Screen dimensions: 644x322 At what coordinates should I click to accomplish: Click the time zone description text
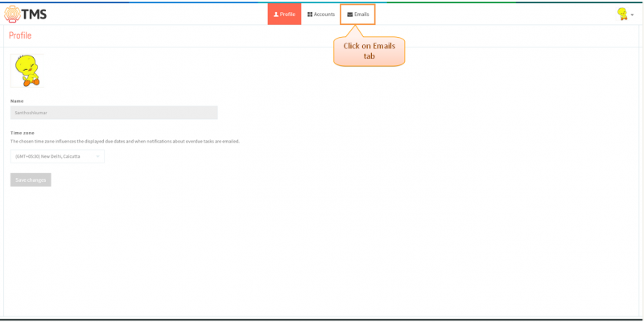[x=125, y=142]
